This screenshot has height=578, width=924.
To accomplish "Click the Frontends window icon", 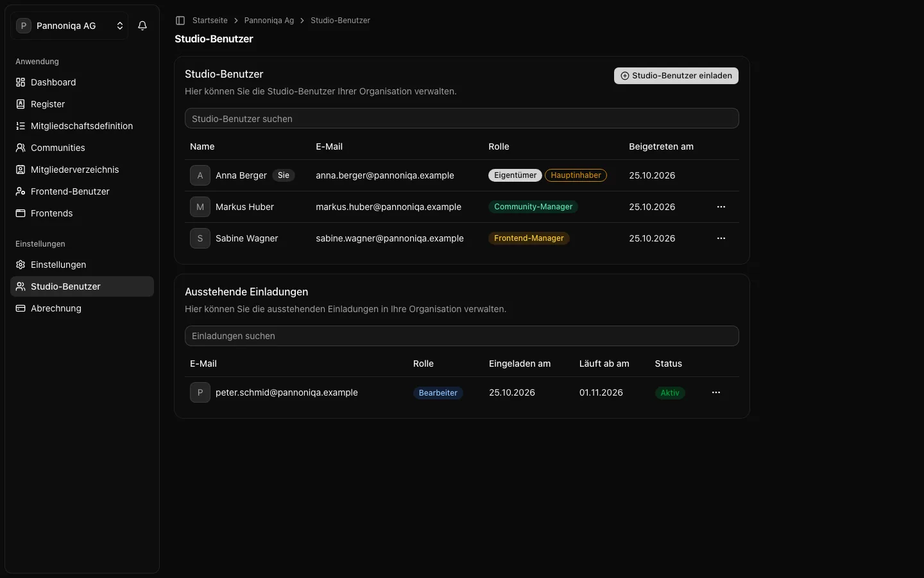I will tap(21, 213).
